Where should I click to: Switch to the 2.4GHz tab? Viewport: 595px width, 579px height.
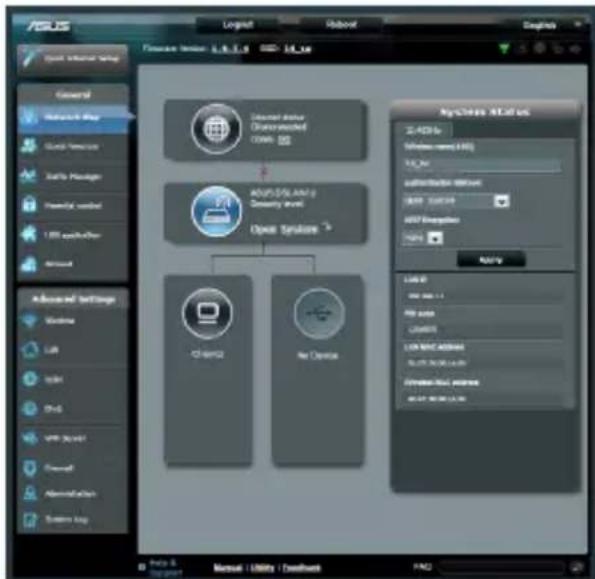pyautogui.click(x=423, y=131)
